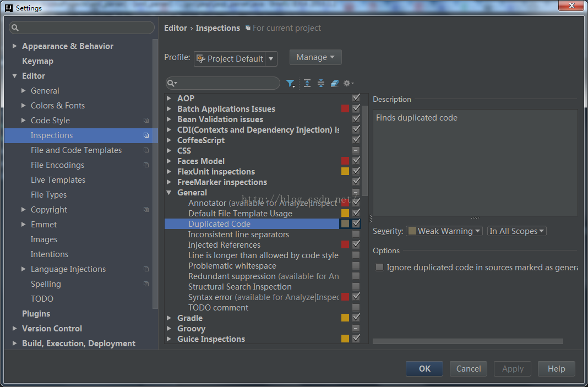Image resolution: width=588 pixels, height=387 pixels.
Task: Select the Guice Inspections group row
Action: [263, 339]
